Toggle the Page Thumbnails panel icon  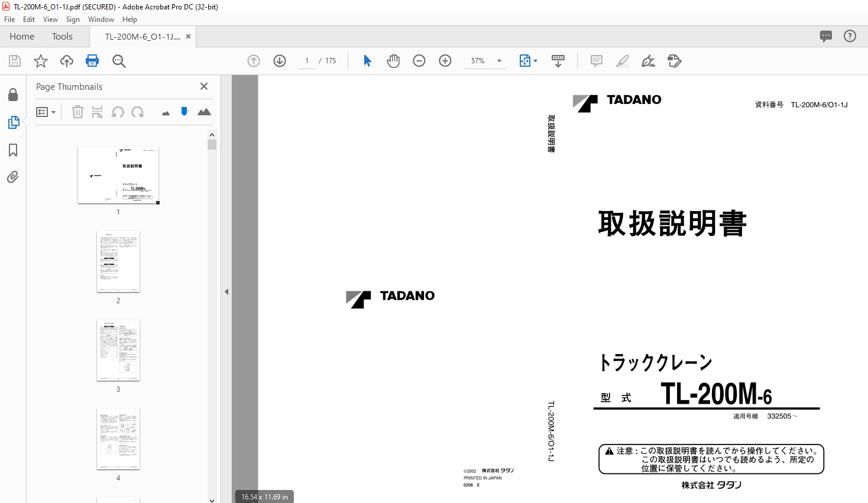14,122
